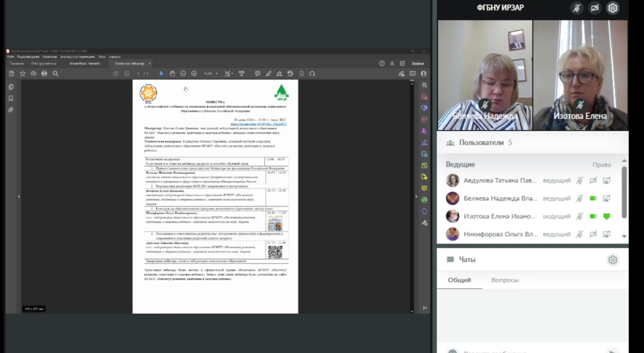The image size is (644, 353).
Task: Open attachments paperclip in left sidebar
Action: point(11,110)
